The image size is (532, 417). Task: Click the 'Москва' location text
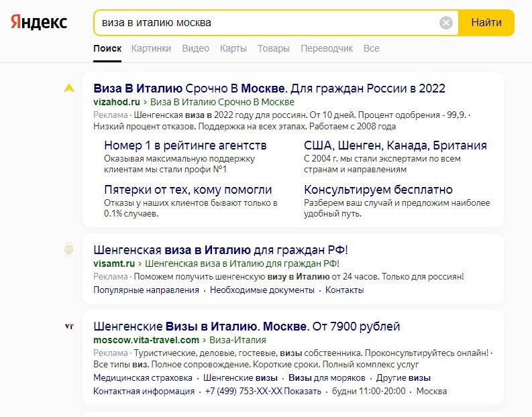pos(431,392)
